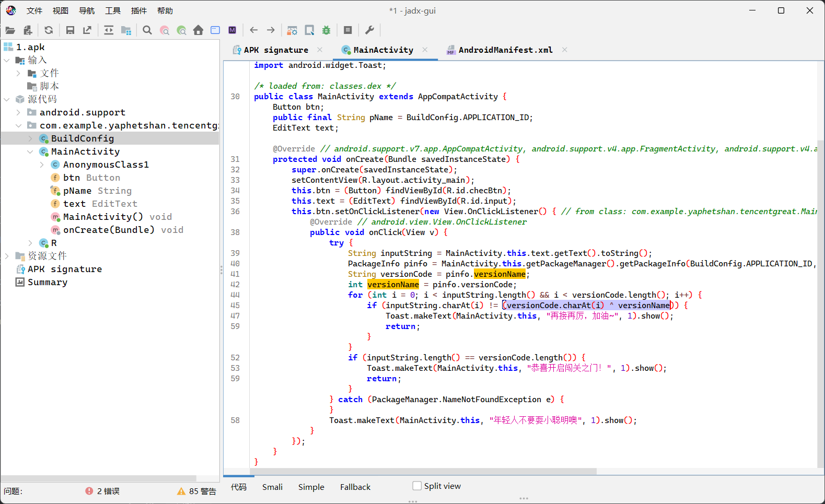Click the green bug debugger icon
The width and height of the screenshot is (825, 504).
pos(327,30)
